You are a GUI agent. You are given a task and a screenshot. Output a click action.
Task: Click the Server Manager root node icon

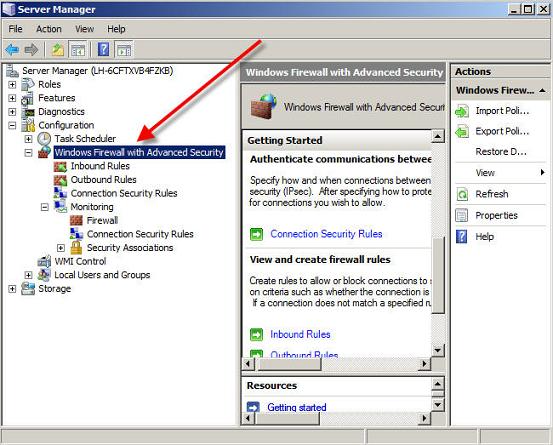point(12,71)
